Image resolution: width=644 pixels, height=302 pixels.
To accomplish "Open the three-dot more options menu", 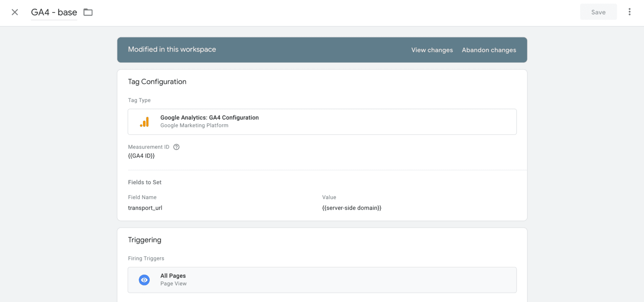I will click(x=629, y=12).
